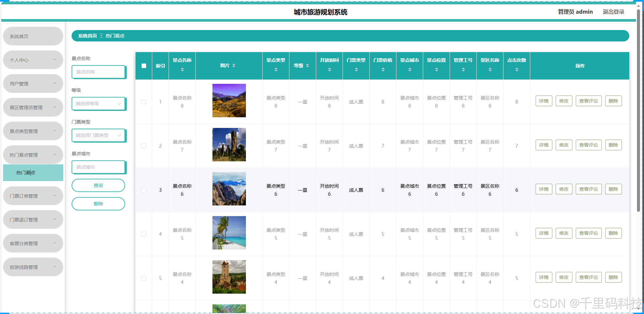Open 详情 for row 景点名称5
The width and height of the screenshot is (644, 314).
tap(544, 233)
